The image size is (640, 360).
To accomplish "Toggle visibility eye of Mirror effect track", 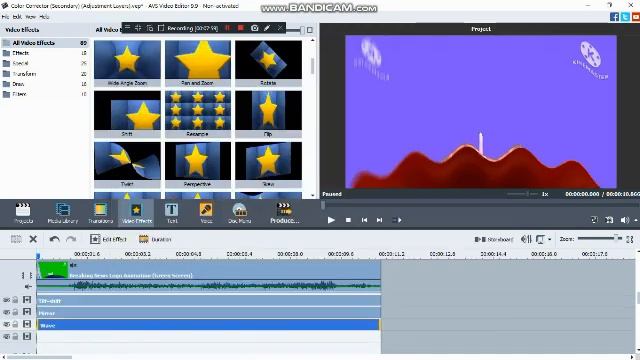I will pos(6,312).
